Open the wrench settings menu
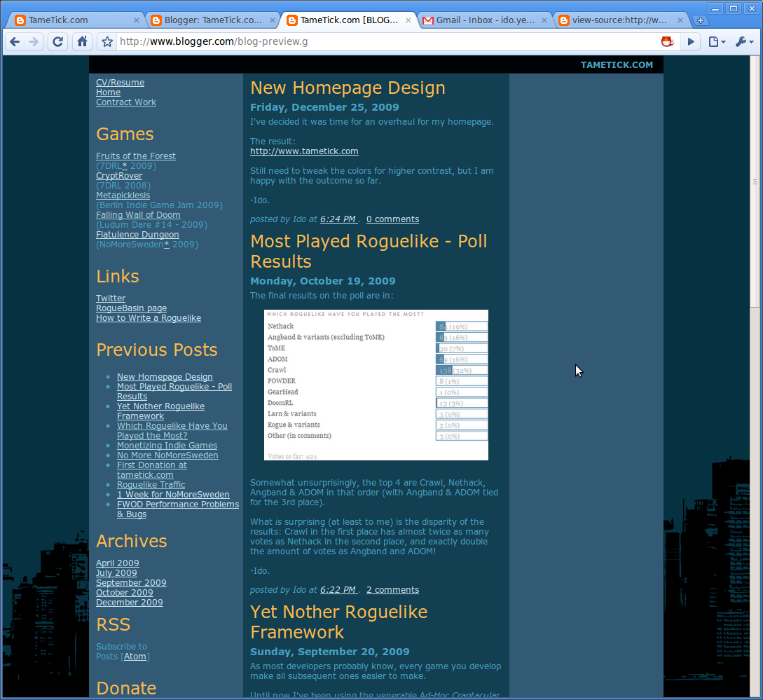Screen dimensions: 763x700 745,42
